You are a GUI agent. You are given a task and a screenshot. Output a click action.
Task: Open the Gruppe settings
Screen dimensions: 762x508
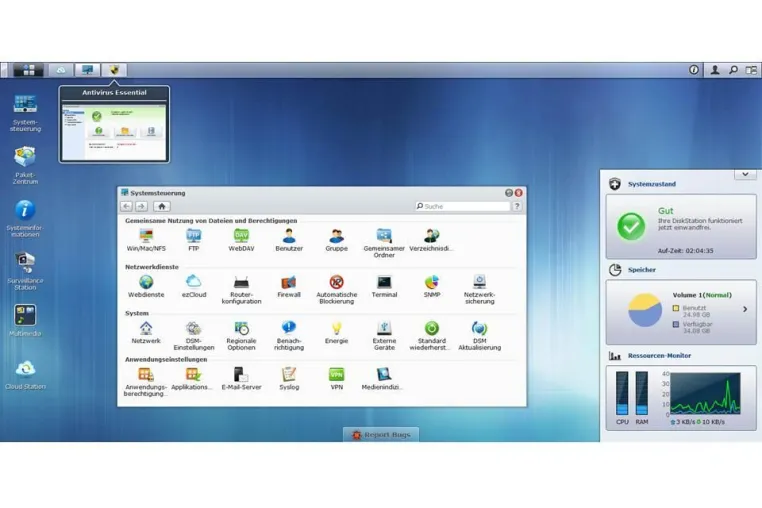(x=336, y=240)
